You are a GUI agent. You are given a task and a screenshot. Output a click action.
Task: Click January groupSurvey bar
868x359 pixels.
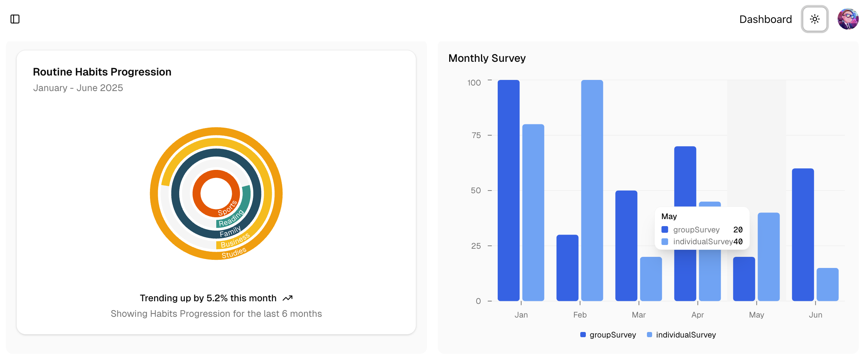(508, 190)
